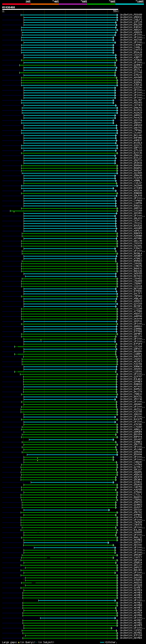Select the UniRef100_A7EPJ6 label
Image resolution: width=146 pixels, height=644 pixels.
pyautogui.click(x=131, y=85)
